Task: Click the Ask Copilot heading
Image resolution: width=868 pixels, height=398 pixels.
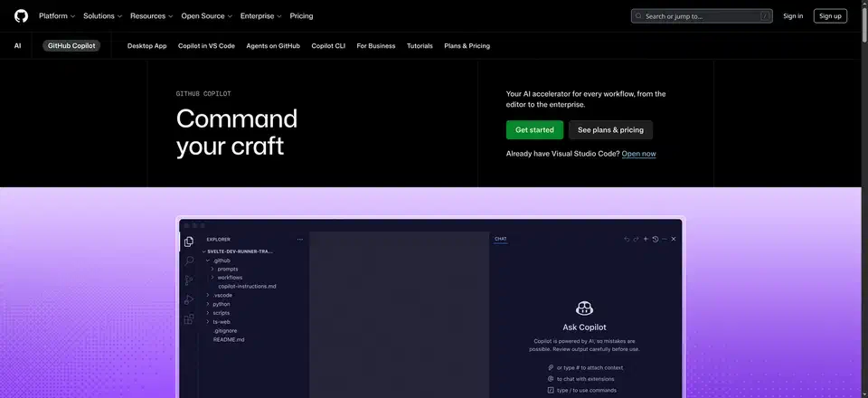Action: tap(585, 327)
